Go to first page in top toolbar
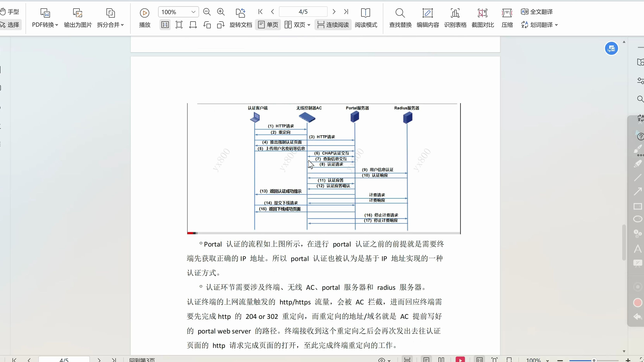 (260, 11)
